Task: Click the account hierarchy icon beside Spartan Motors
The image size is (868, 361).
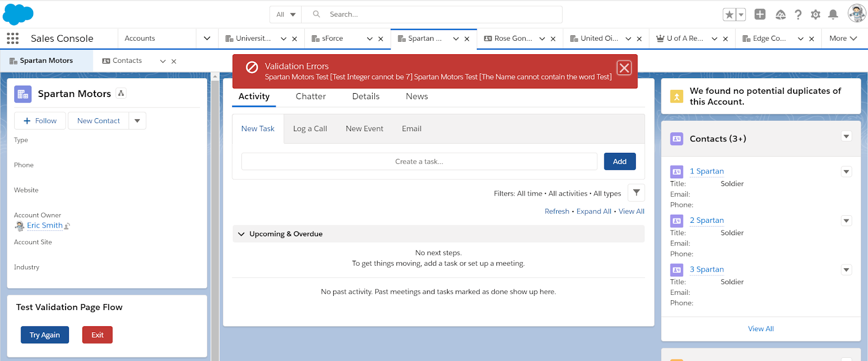Action: point(121,93)
